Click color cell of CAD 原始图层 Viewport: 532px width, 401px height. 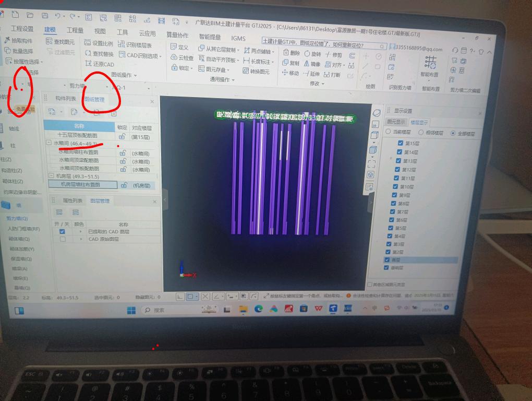(80, 239)
